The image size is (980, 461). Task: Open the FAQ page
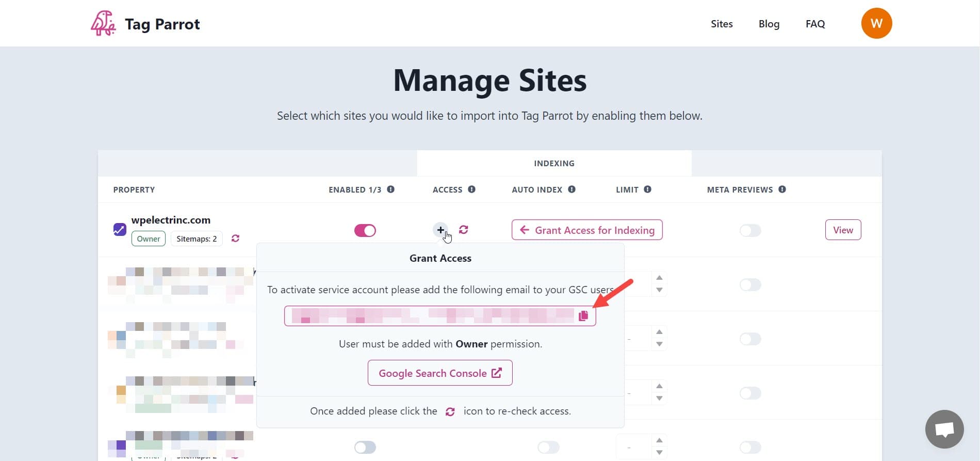[815, 24]
